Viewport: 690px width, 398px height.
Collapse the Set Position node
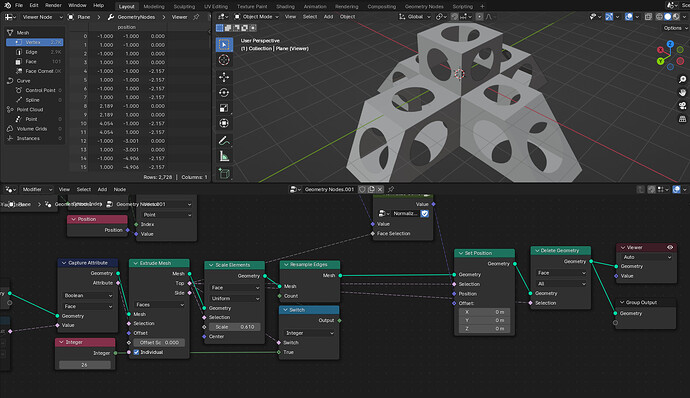(x=460, y=253)
